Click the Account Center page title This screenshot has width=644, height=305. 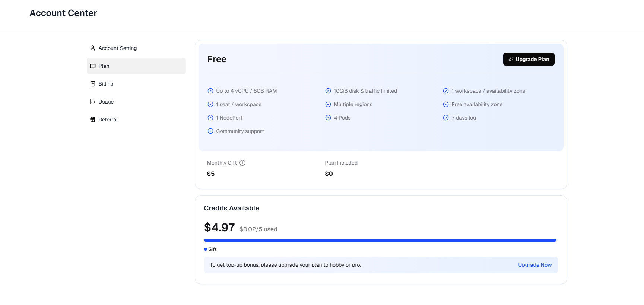click(63, 13)
